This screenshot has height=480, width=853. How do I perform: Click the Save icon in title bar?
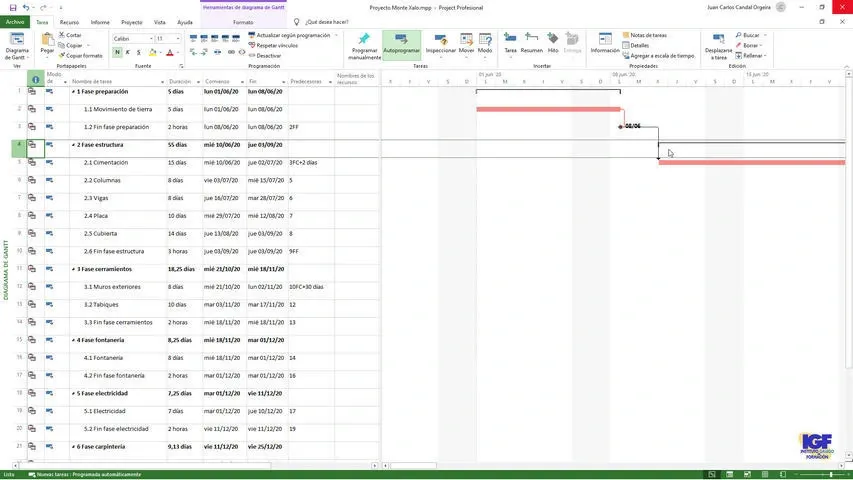(x=13, y=8)
